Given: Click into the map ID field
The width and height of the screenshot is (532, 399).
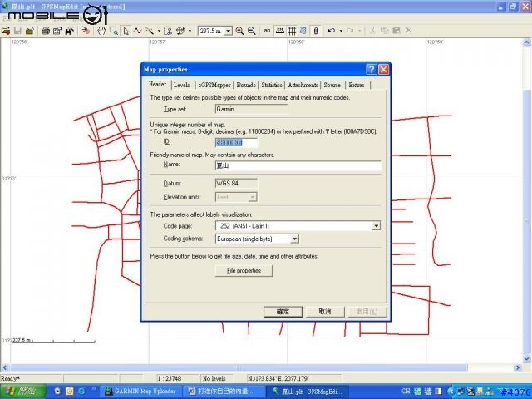Looking at the screenshot, I should pyautogui.click(x=236, y=143).
